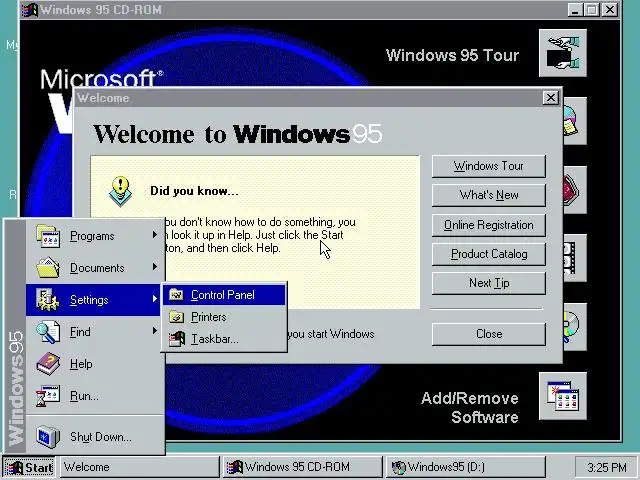Minimize the Windows 95 CD-ROM window
Image resolution: width=640 pixels, height=480 pixels.
pyautogui.click(x=575, y=9)
